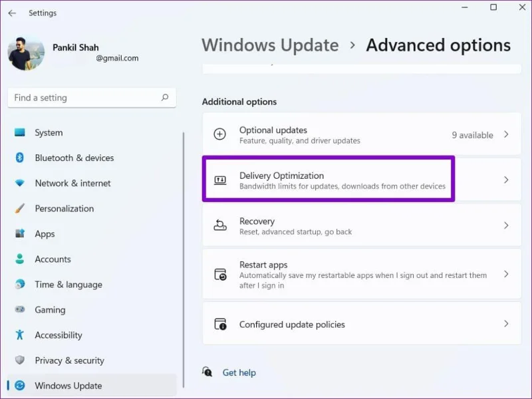Expand Optional updates chevron
Screen dimensions: 532x399
[x=506, y=134]
